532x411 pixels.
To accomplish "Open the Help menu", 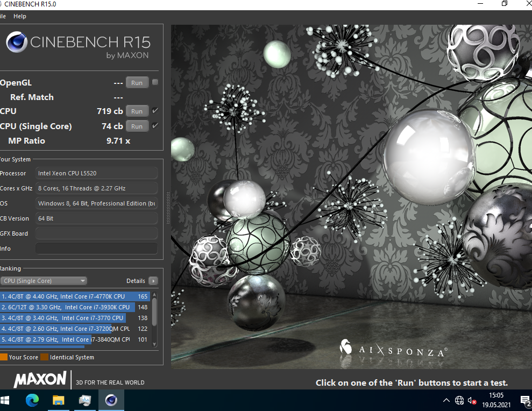I will point(20,16).
